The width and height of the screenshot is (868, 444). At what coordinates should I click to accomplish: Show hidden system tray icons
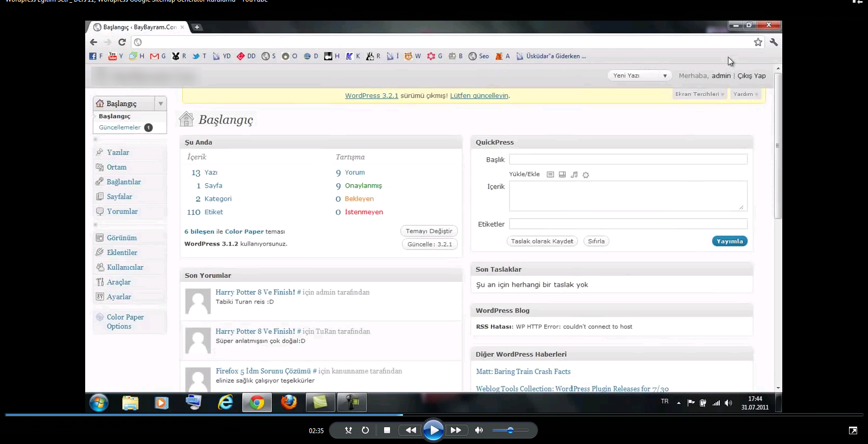tap(679, 403)
